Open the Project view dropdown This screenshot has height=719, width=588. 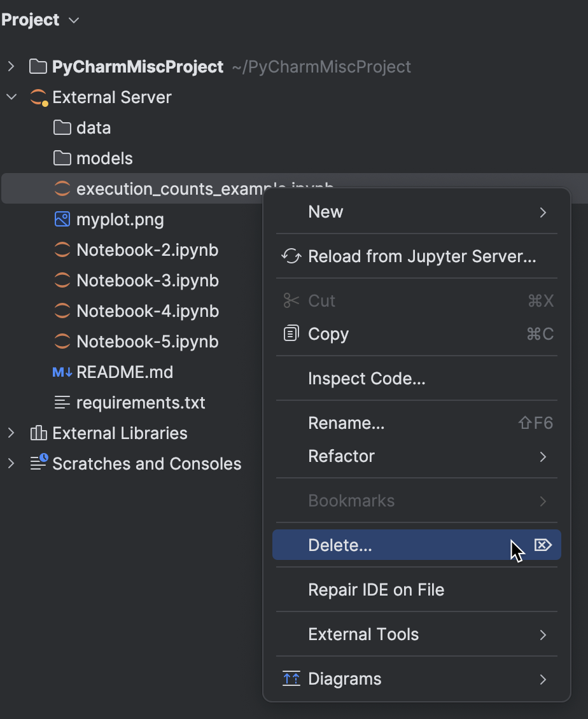tap(73, 20)
